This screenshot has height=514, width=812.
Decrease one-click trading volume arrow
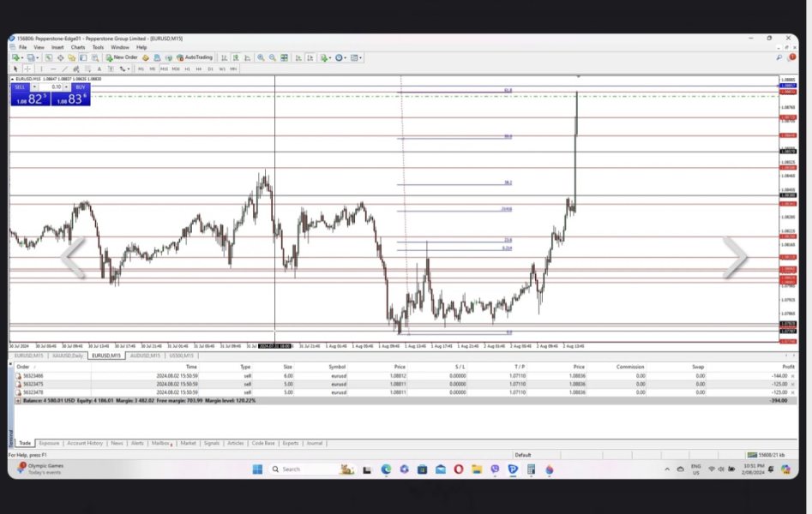(x=34, y=87)
